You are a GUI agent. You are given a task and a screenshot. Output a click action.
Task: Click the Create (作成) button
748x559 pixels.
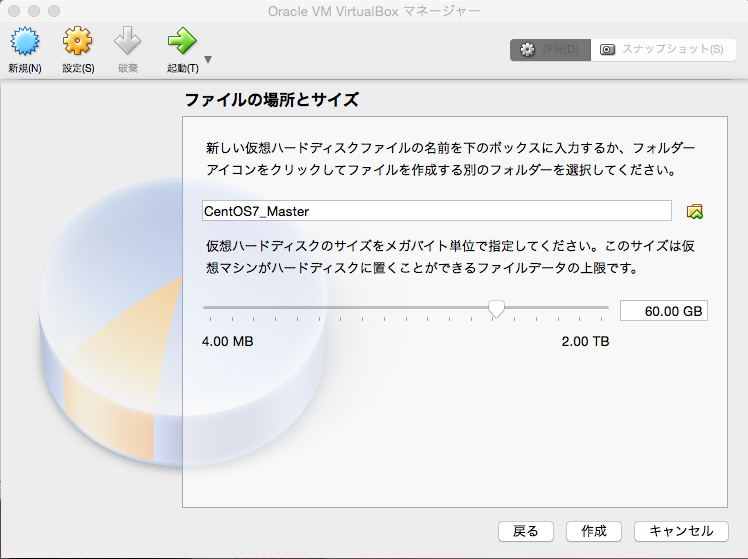tap(594, 531)
